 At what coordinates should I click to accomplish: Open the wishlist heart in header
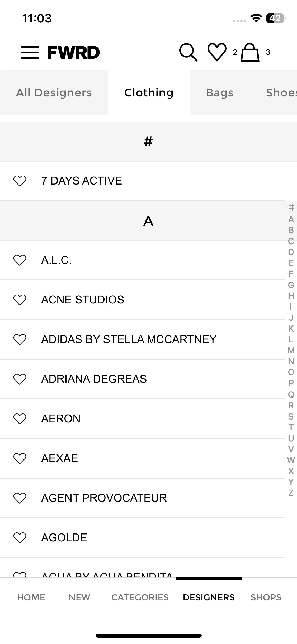[217, 52]
